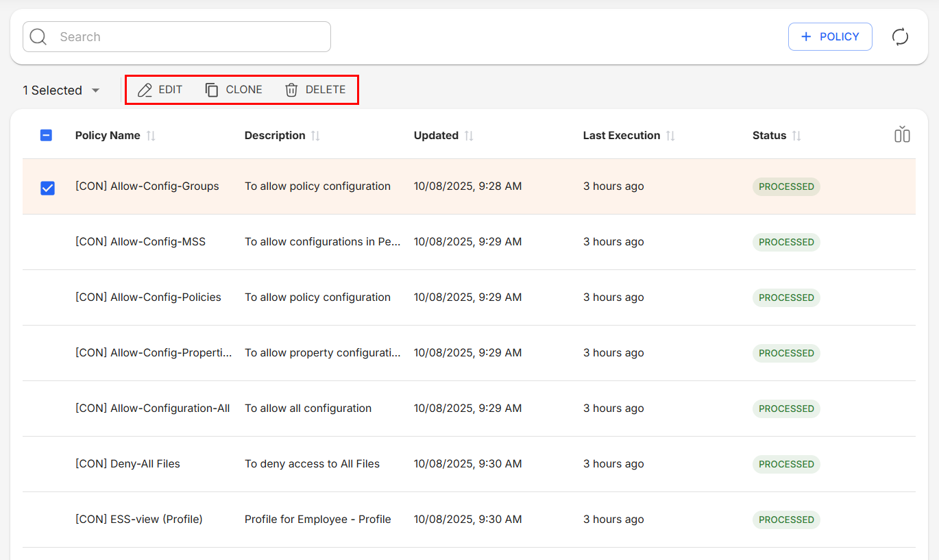Screen dimensions: 939x560
Task: Uncheck the Allow-Config-Groups policy checkbox
Action: coord(47,187)
